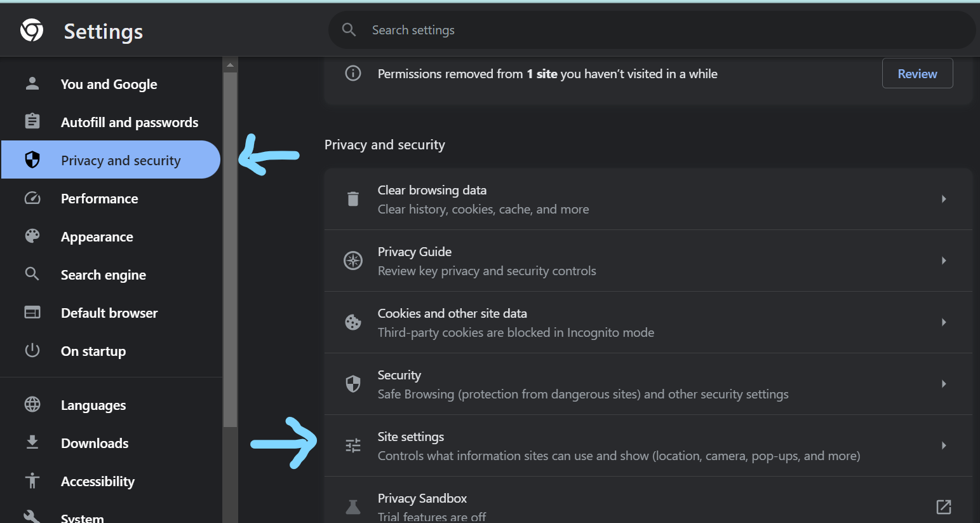Click the Languages globe icon
The image size is (980, 523).
click(32, 404)
